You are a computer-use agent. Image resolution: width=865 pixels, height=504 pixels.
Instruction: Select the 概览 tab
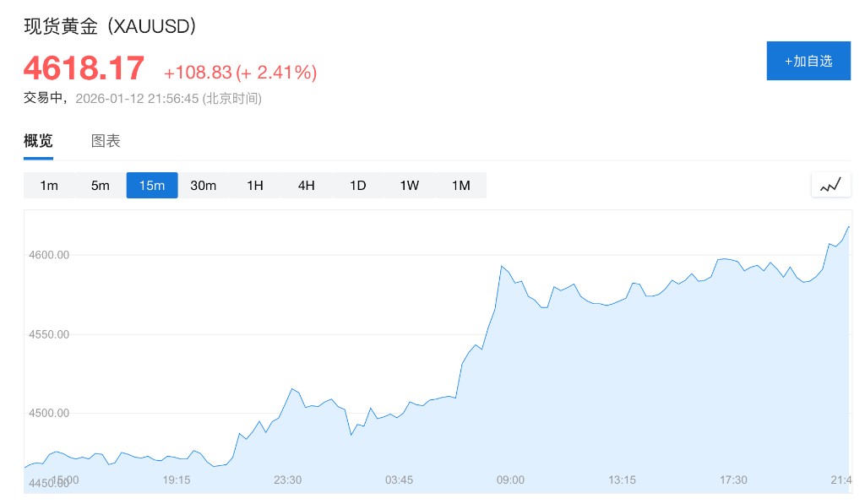tap(38, 141)
